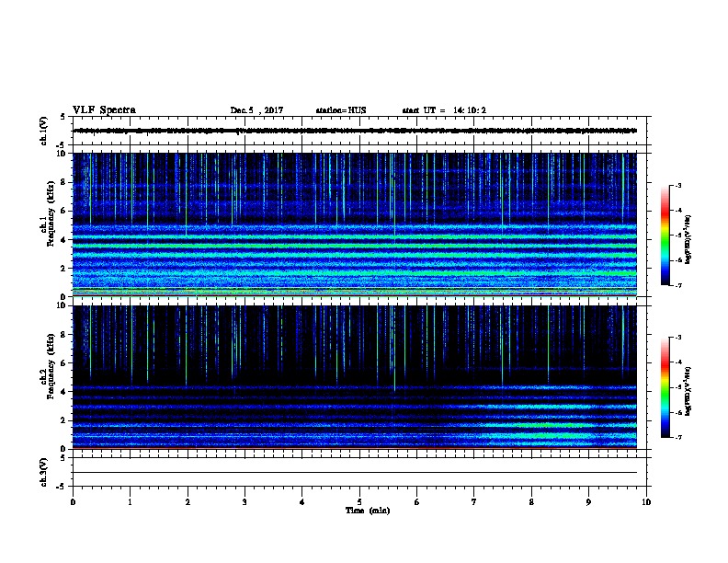Click the flat ch.3 voltage trace line

(x=355, y=473)
